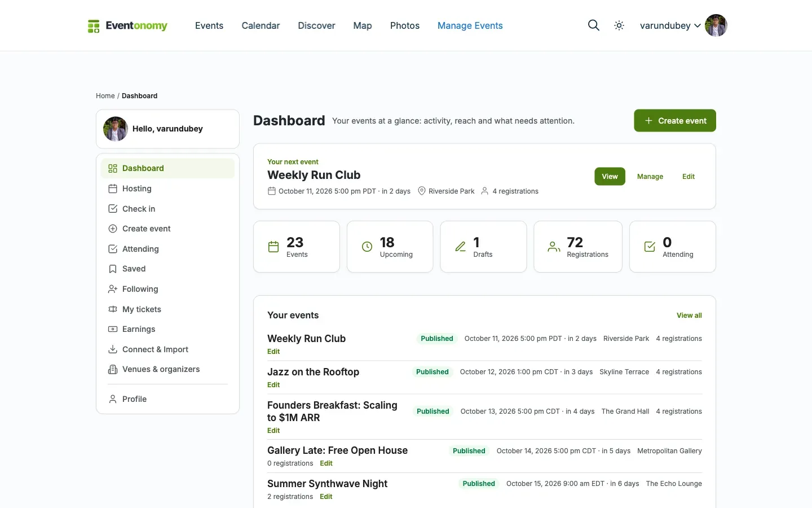The height and width of the screenshot is (508, 812).
Task: Click the green Create event button
Action: [675, 121]
